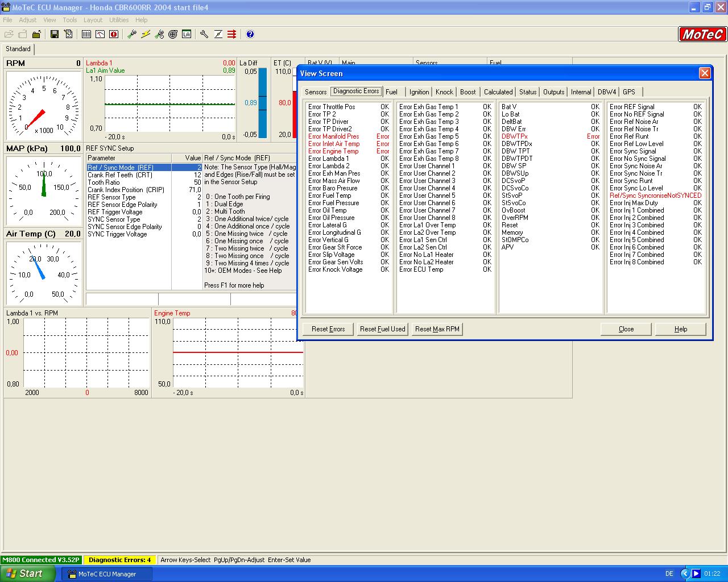Click the injector with clock timing icon
This screenshot has height=582, width=728.
tap(159, 34)
